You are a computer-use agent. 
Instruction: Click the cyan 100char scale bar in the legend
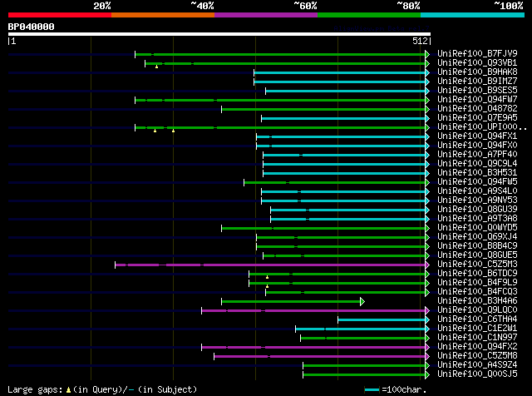[x=372, y=390]
